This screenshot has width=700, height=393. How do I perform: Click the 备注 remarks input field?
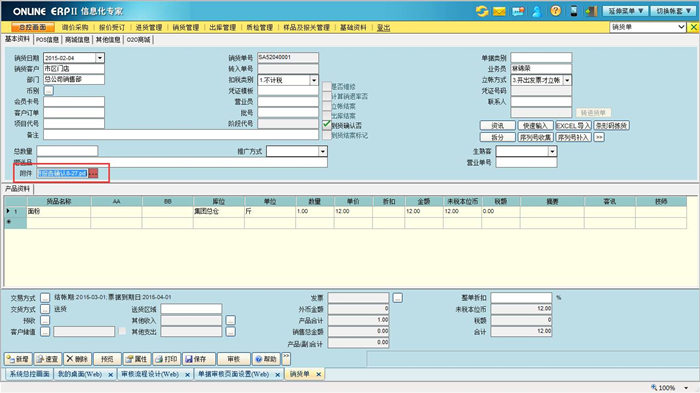coord(181,135)
